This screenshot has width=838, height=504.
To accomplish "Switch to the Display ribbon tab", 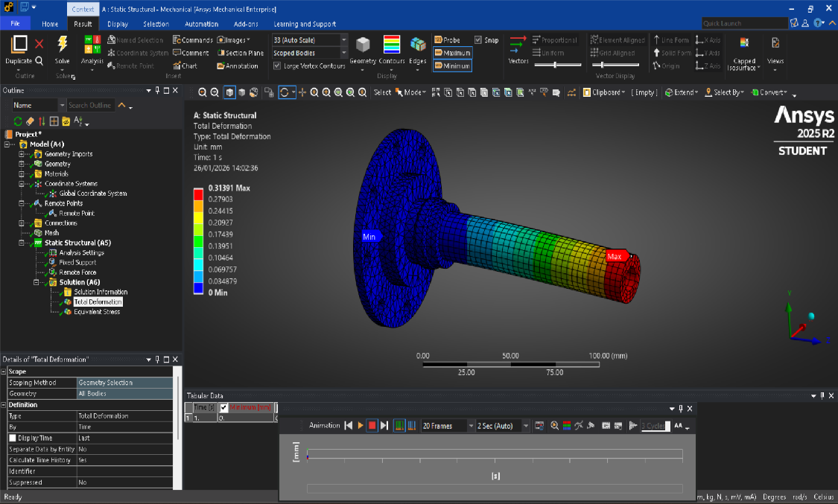I will (x=117, y=24).
